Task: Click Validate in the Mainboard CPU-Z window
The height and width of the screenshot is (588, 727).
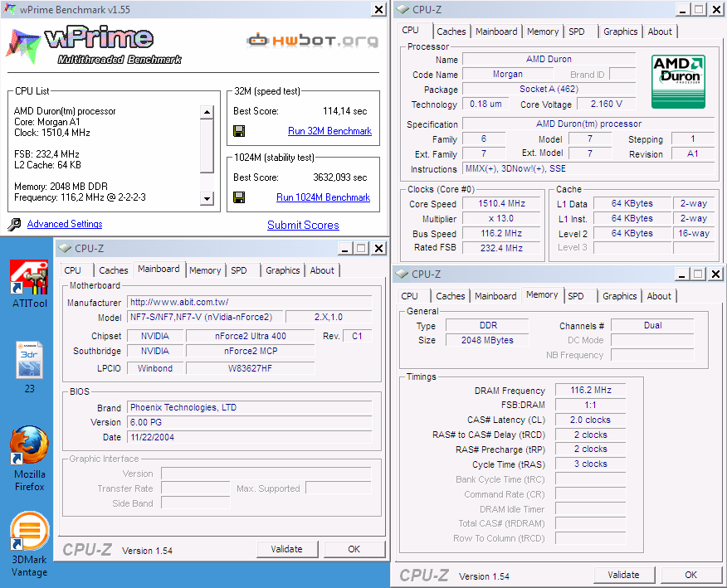Action: [287, 549]
